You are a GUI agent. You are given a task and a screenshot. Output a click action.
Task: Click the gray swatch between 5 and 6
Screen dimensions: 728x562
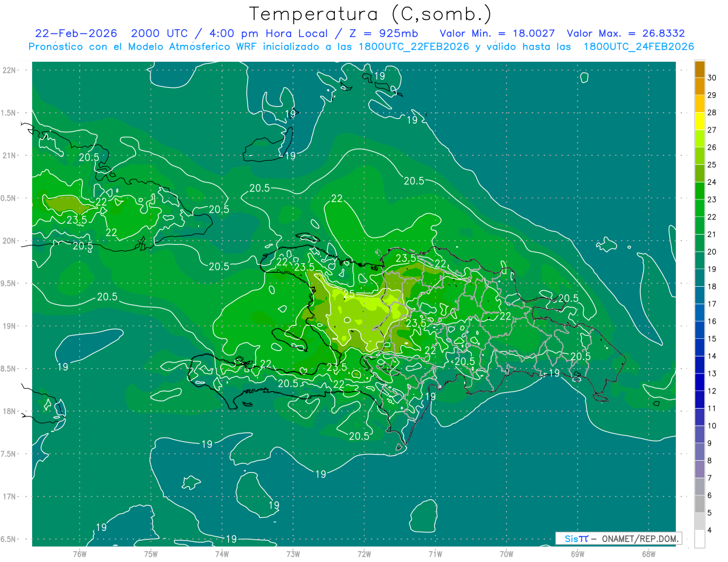(699, 504)
